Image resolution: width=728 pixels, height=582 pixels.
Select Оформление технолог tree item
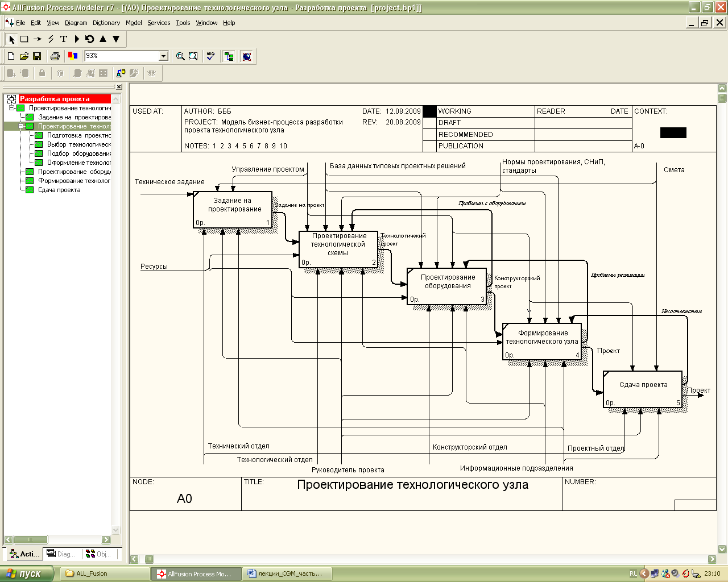coord(79,163)
